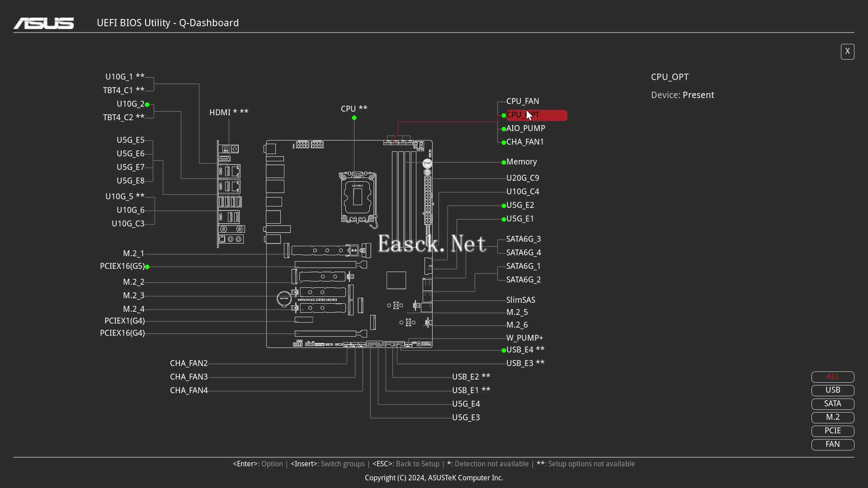Select USB_E4 header label

point(525,350)
